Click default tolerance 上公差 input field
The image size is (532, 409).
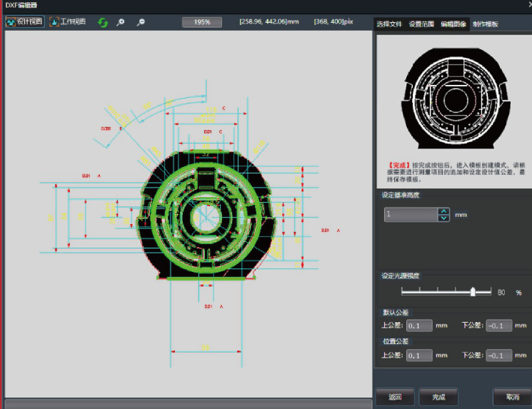(x=419, y=326)
